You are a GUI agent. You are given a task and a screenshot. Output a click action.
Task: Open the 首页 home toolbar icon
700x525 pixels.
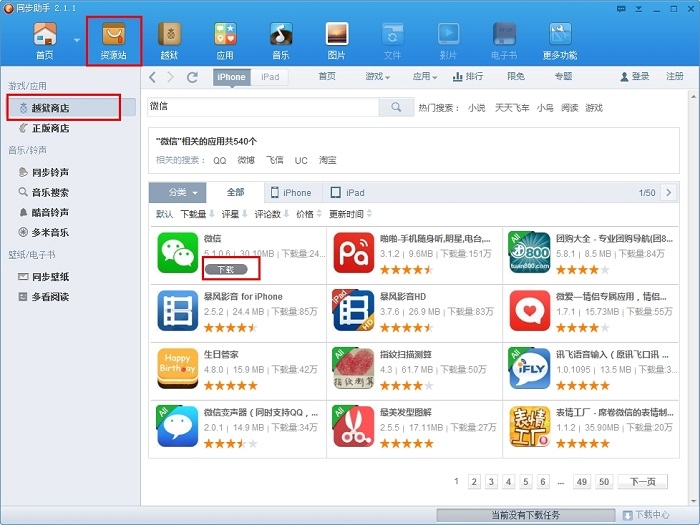45,41
